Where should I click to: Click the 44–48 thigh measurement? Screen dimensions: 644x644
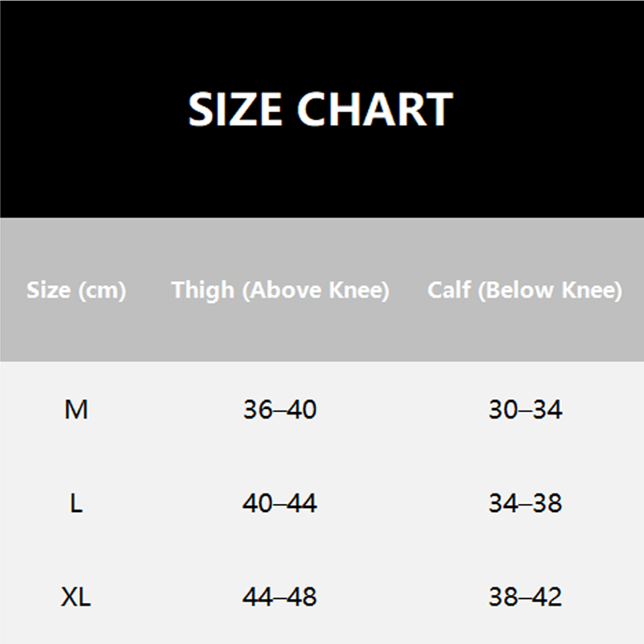[x=279, y=597]
